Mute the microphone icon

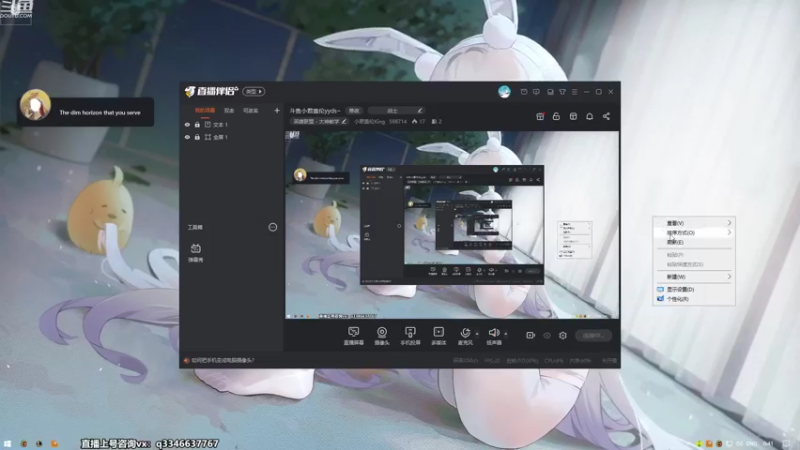click(465, 333)
